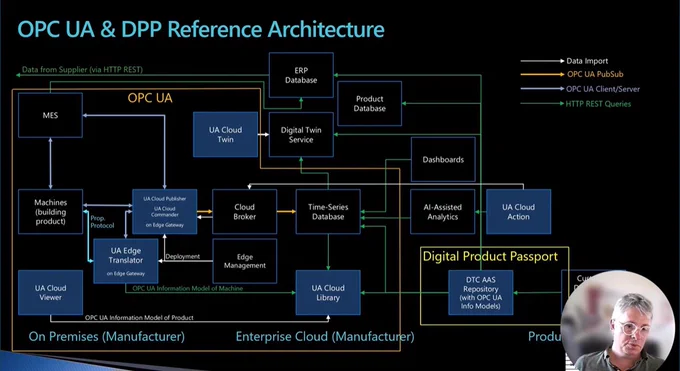Click the Digital Product Passport heading
This screenshot has height=371, width=680.
490,256
